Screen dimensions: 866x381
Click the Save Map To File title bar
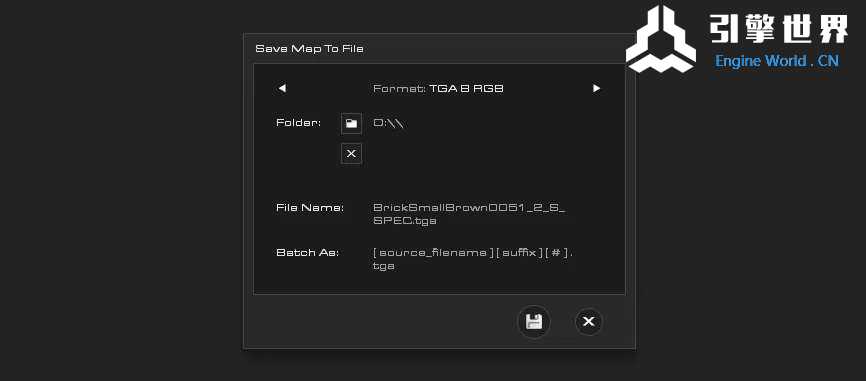coord(439,49)
